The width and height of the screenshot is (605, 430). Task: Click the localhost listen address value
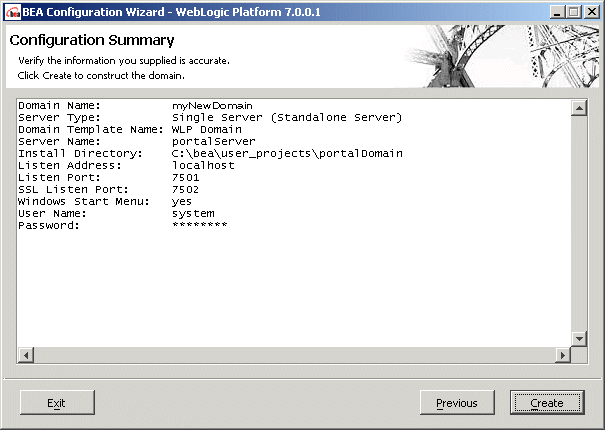tap(203, 165)
